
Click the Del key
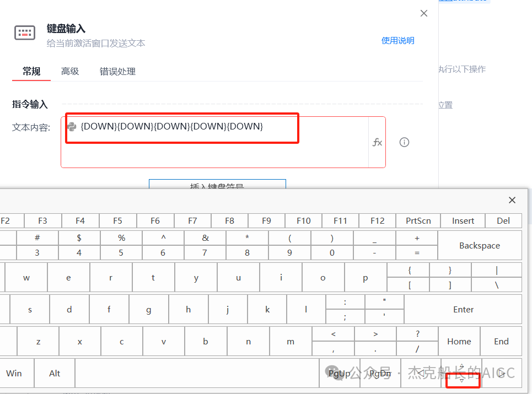[503, 221]
